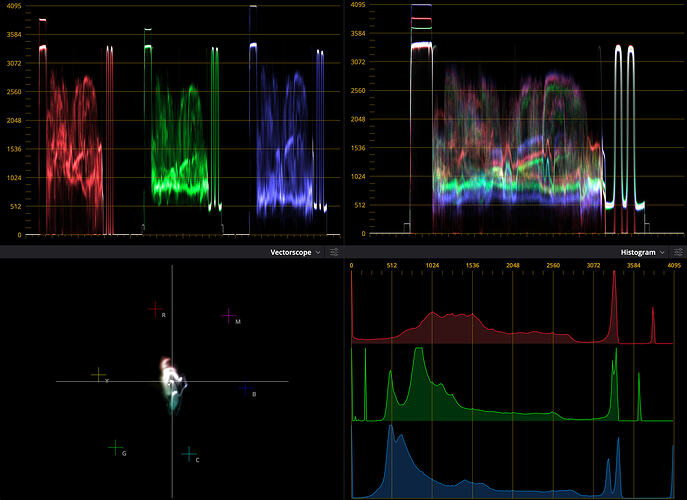Click the 0 label on histogram axis

click(351, 266)
